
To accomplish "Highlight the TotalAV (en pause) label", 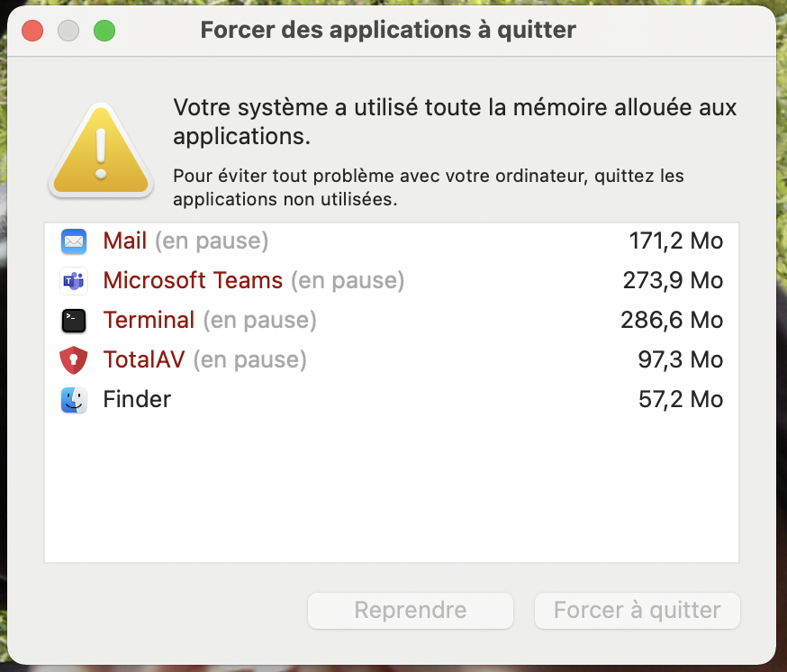I will 205,360.
